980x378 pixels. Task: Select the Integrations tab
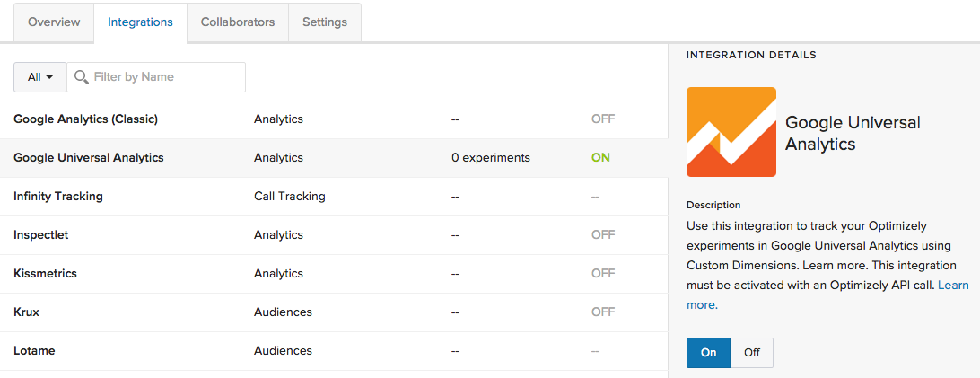pyautogui.click(x=141, y=22)
